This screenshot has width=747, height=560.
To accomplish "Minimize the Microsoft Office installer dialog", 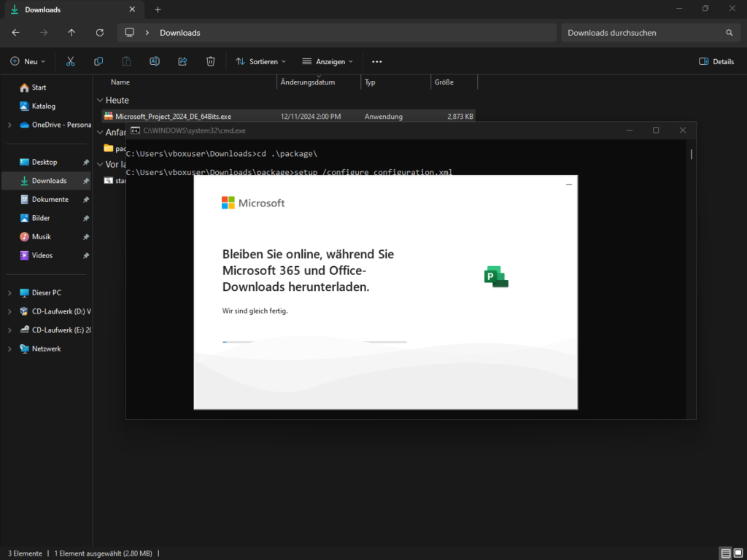I will click(x=569, y=184).
